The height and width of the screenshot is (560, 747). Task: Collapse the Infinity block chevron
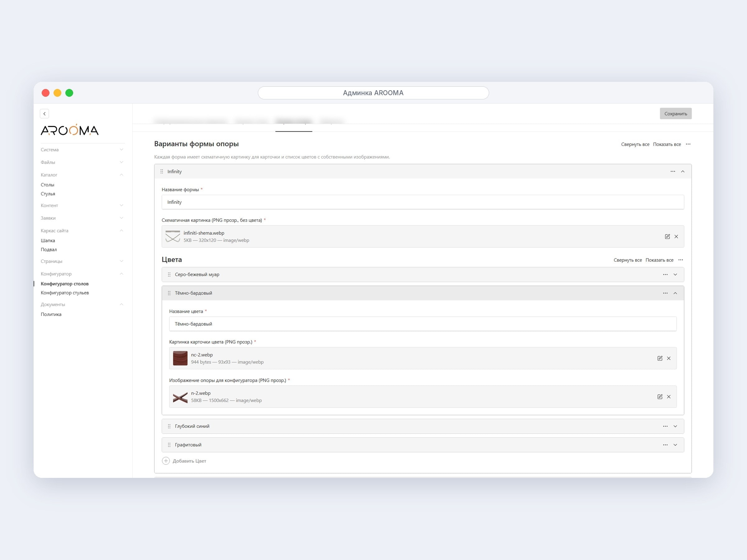pos(683,171)
